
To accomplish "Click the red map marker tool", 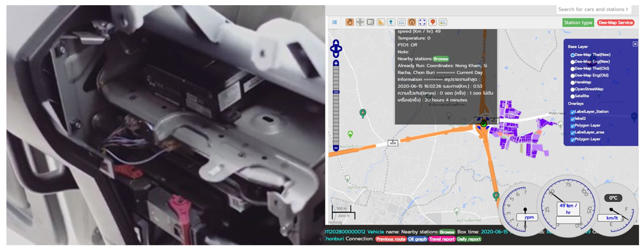I will [x=433, y=22].
